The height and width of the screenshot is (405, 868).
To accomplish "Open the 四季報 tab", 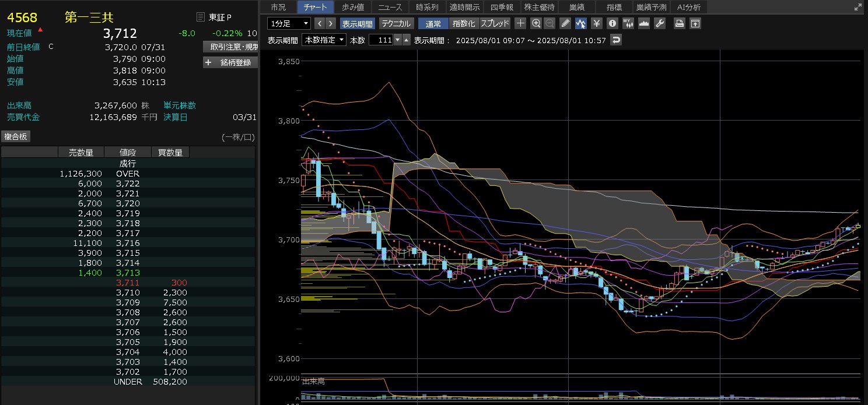I will [502, 7].
